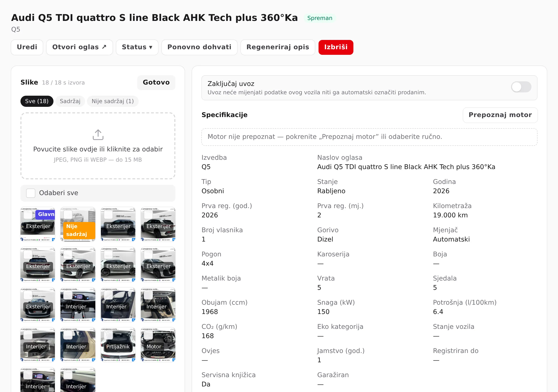Click the Slike panel heading

point(29,82)
